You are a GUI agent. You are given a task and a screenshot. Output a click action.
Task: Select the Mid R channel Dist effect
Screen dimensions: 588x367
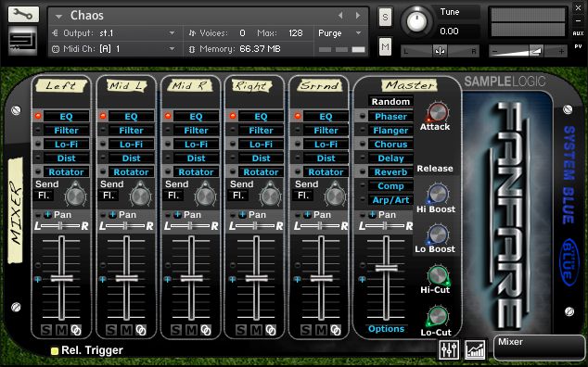196,158
